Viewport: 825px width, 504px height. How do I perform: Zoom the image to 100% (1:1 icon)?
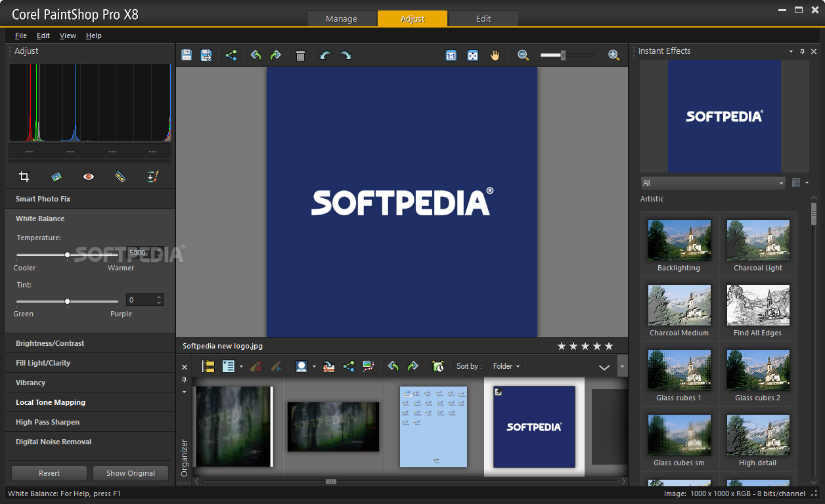[x=451, y=56]
